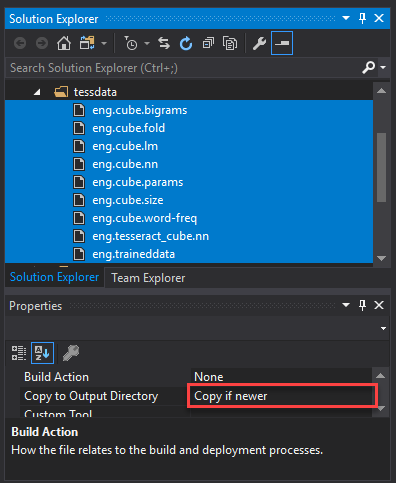Collapse All nodes icon

coord(208,43)
